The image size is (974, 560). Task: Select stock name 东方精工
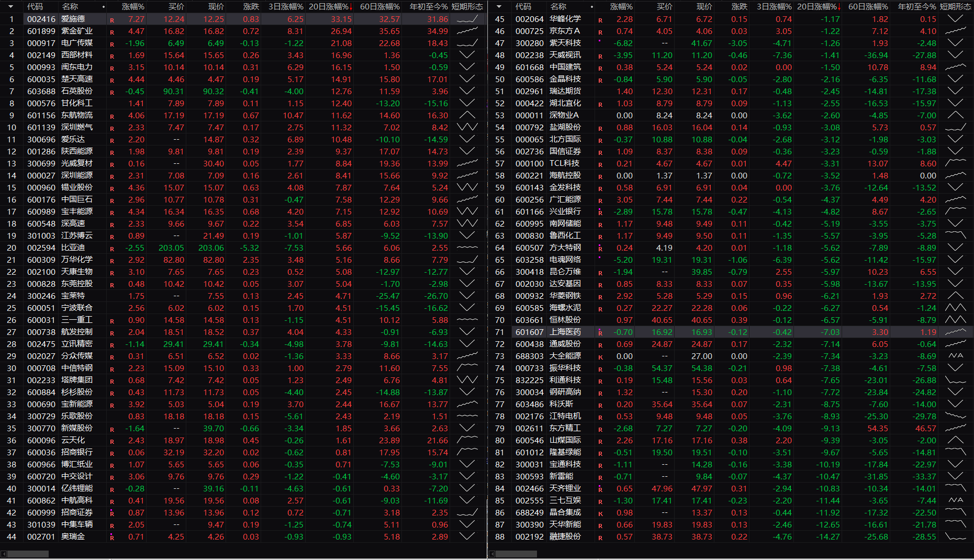point(565,428)
